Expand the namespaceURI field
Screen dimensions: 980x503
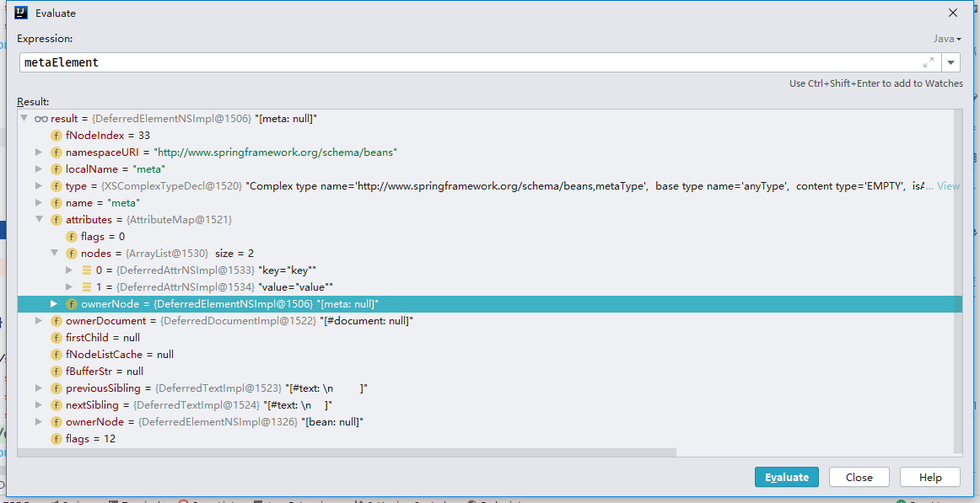[x=39, y=153]
